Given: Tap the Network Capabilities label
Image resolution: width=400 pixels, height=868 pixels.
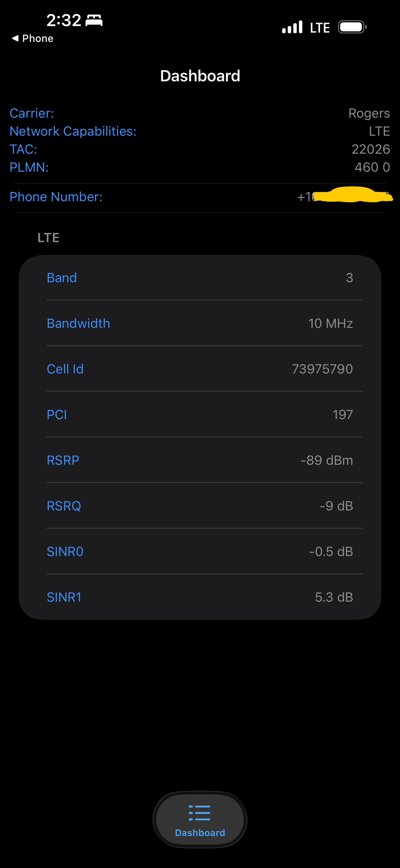Looking at the screenshot, I should (x=73, y=131).
